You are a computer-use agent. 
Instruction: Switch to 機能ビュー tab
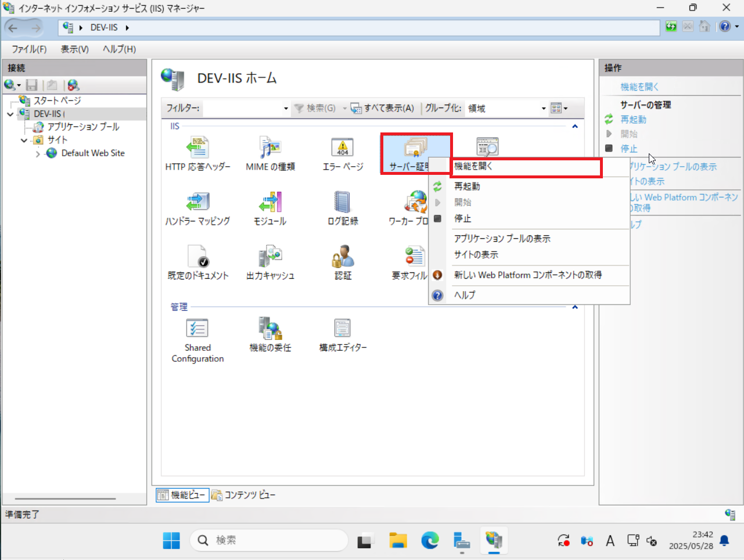(182, 495)
